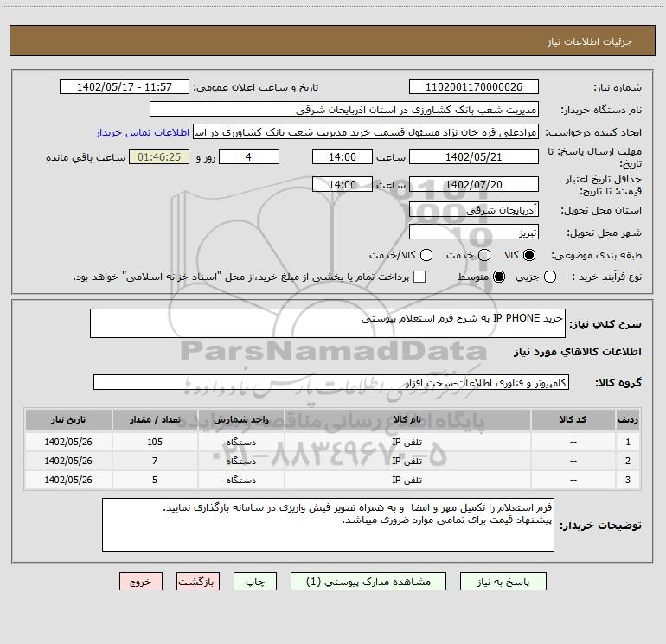The image size is (666, 644).
Task: Click the 'پاسخ به نیاز' button
Action: click(503, 582)
